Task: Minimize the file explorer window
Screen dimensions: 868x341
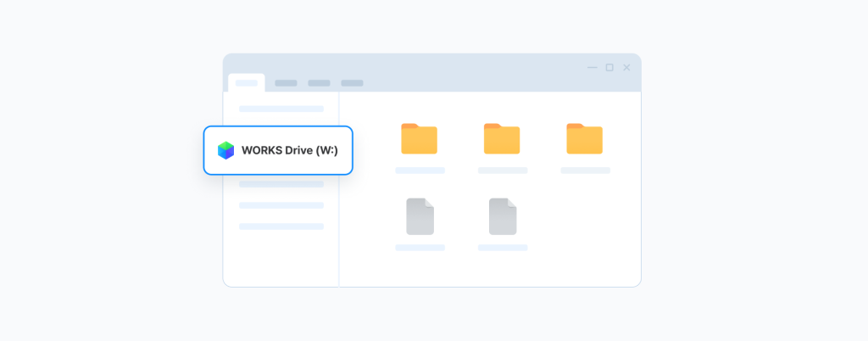Action: point(592,67)
